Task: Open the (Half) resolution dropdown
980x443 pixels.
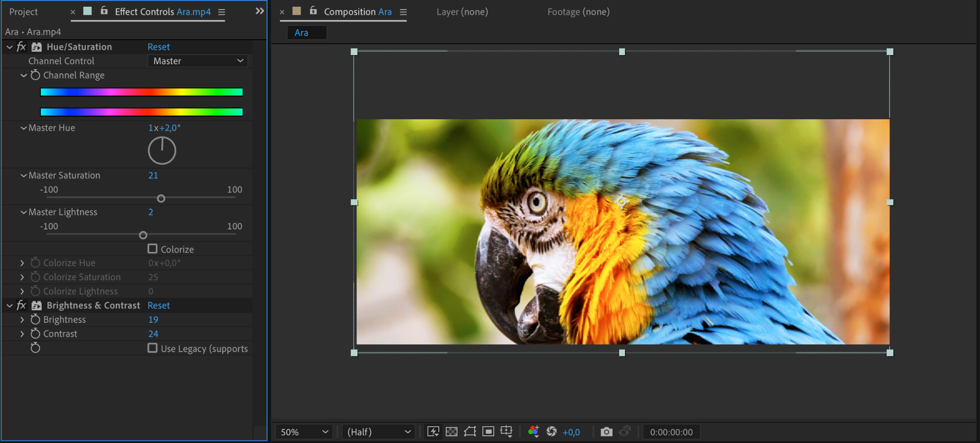Action: [x=379, y=432]
